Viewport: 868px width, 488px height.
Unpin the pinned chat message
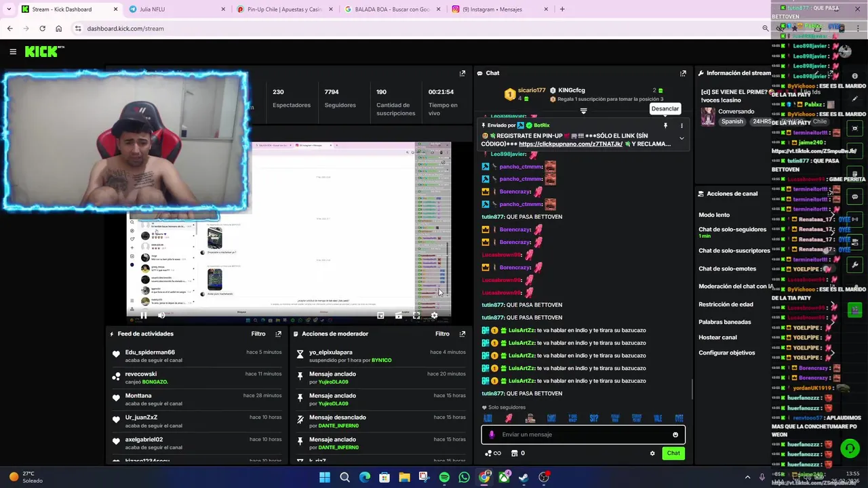pyautogui.click(x=665, y=125)
